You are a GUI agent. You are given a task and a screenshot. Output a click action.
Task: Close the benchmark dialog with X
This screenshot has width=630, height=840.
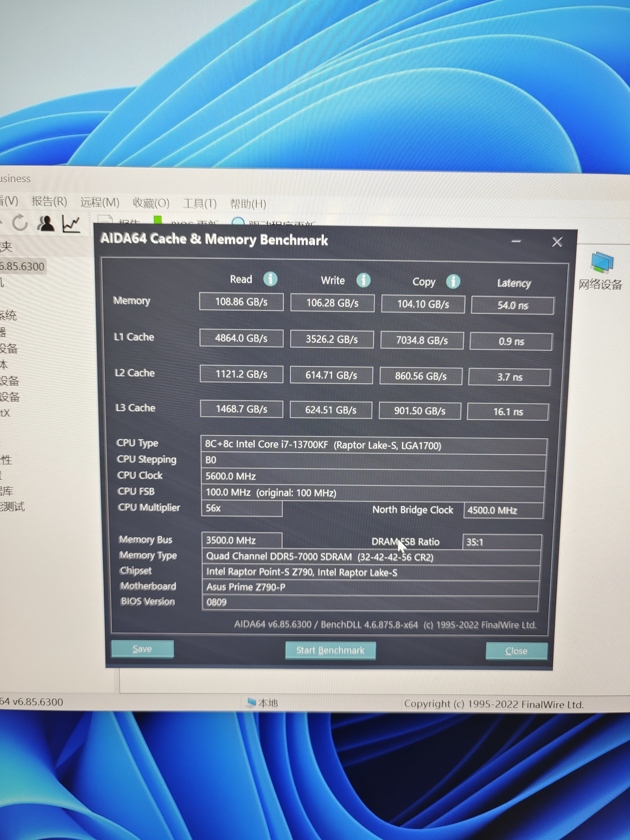pos(557,242)
